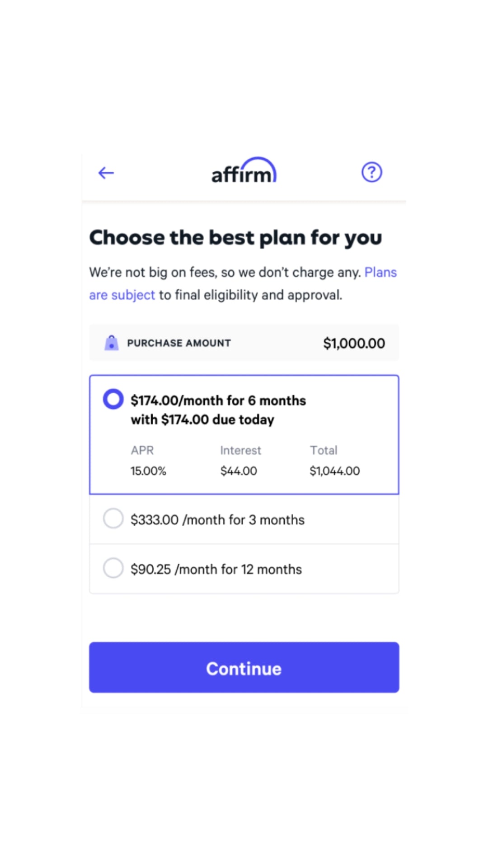Click the 15.00% APR value
The height and width of the screenshot is (868, 488).
(148, 471)
